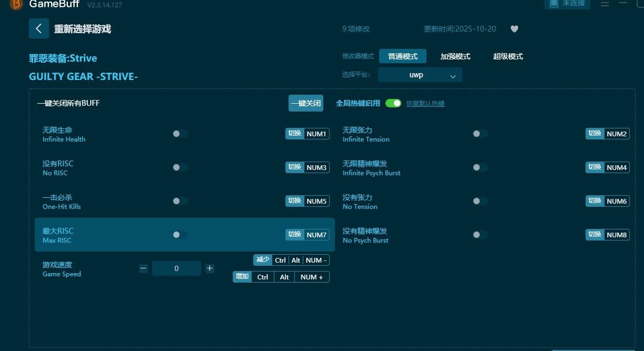Click the Game Speed minus control
The height and width of the screenshot is (351, 644).
[x=143, y=268]
